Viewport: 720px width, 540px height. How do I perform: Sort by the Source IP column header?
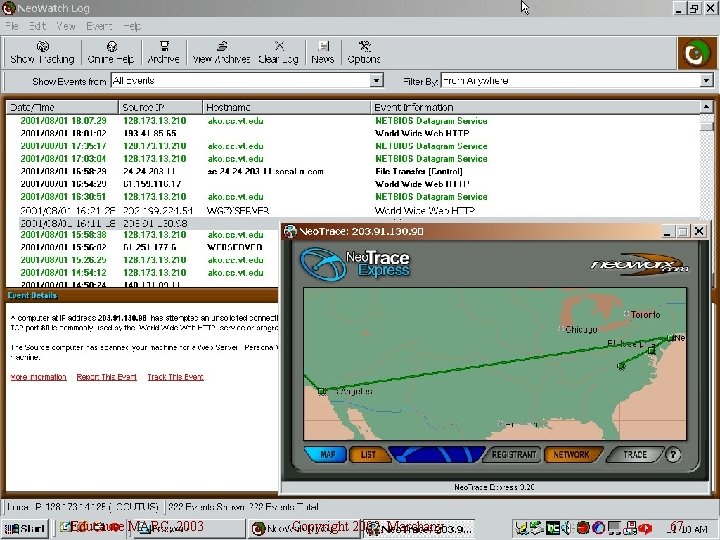[x=160, y=107]
